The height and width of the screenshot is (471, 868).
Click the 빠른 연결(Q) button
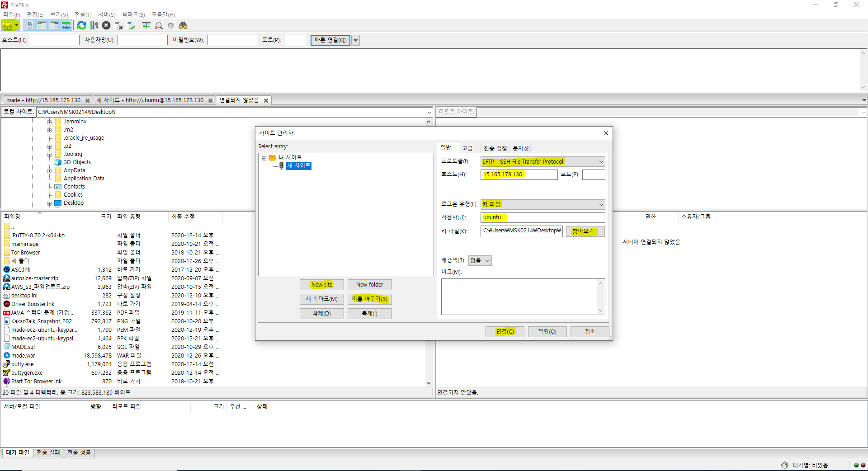click(330, 40)
